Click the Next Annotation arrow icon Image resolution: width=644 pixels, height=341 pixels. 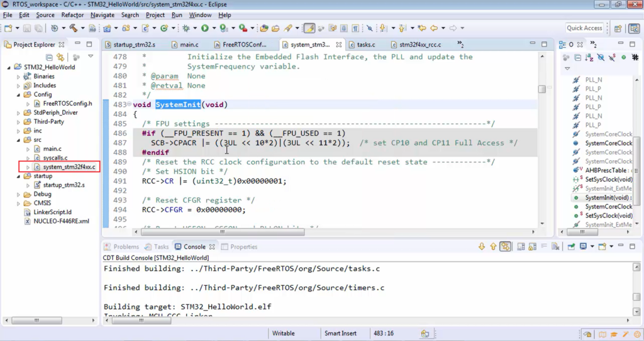pos(383,28)
